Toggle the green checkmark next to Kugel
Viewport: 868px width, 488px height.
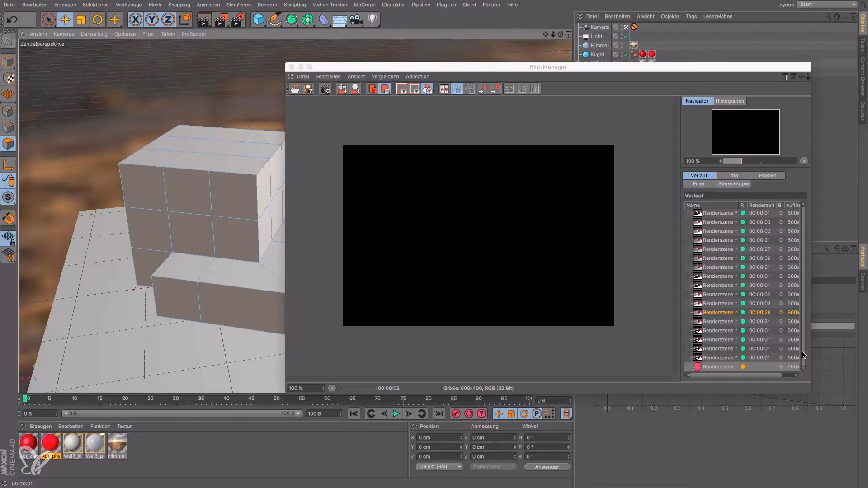point(626,55)
